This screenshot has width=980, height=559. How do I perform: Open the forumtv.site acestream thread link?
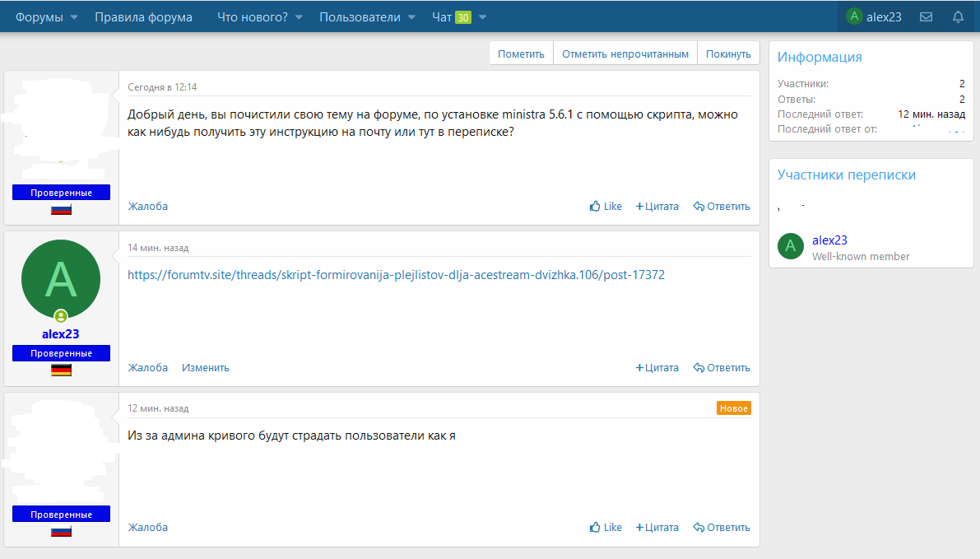[x=397, y=275]
